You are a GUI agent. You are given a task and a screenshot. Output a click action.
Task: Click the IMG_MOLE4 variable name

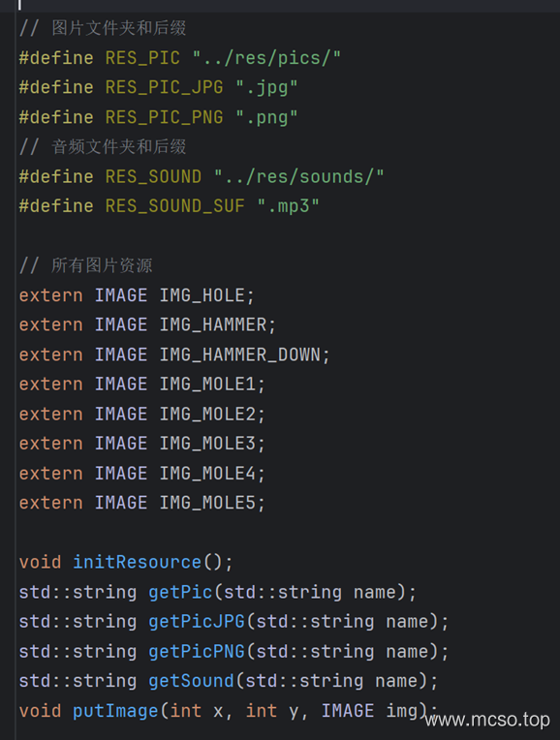207,474
